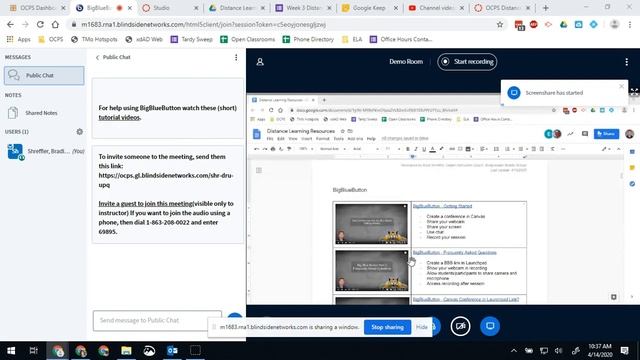The width and height of the screenshot is (640, 360).
Task: Open the tutorial videos link
Action: point(119,118)
